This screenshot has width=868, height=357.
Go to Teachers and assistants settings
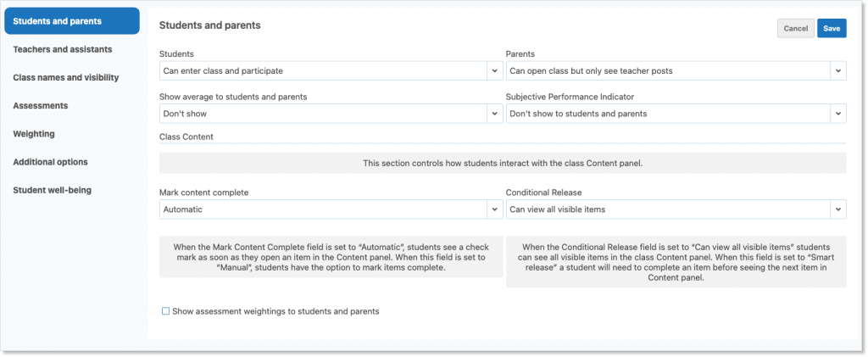tap(63, 49)
